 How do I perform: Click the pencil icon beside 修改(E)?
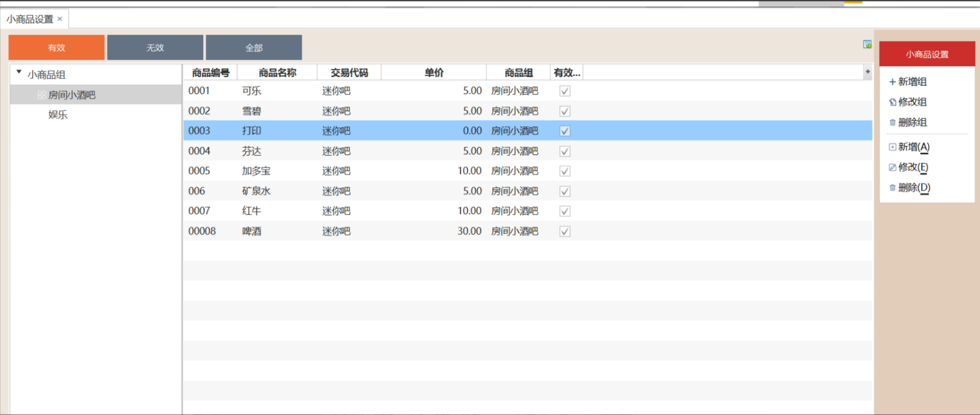click(x=892, y=167)
